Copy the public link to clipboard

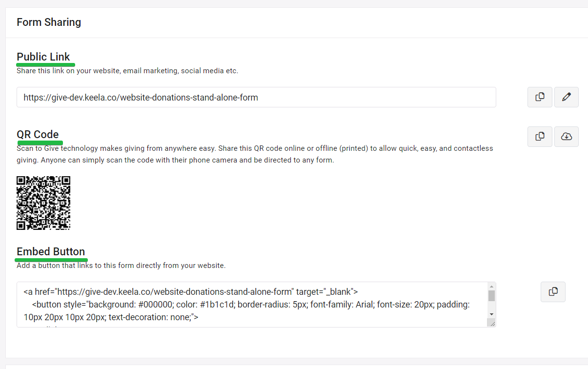(x=540, y=97)
